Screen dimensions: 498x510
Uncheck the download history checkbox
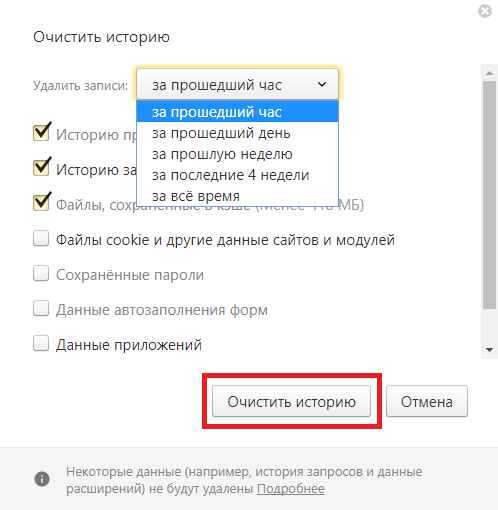click(41, 167)
